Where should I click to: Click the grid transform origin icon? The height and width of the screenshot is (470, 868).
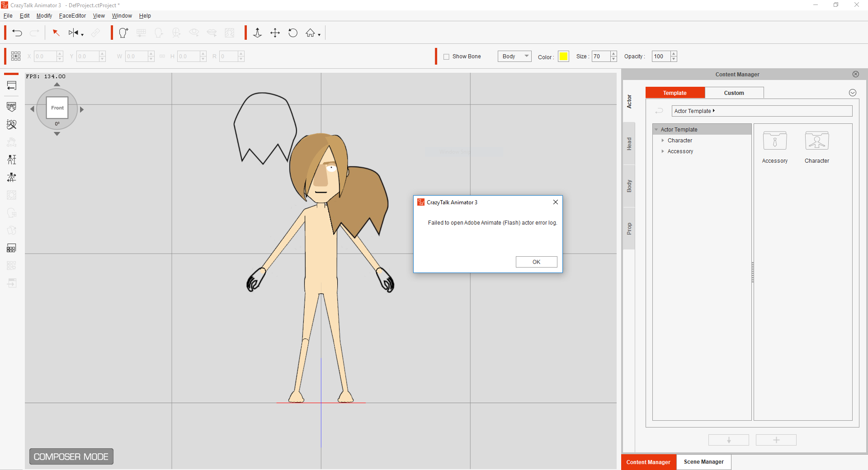click(x=16, y=56)
